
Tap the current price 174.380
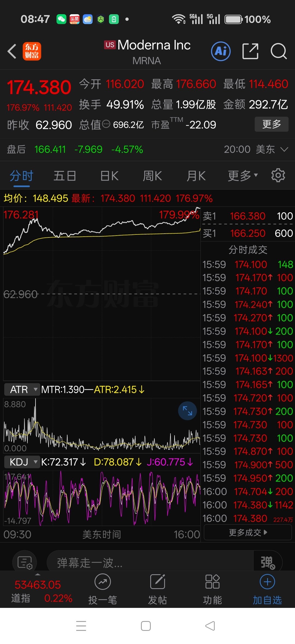[x=39, y=88]
